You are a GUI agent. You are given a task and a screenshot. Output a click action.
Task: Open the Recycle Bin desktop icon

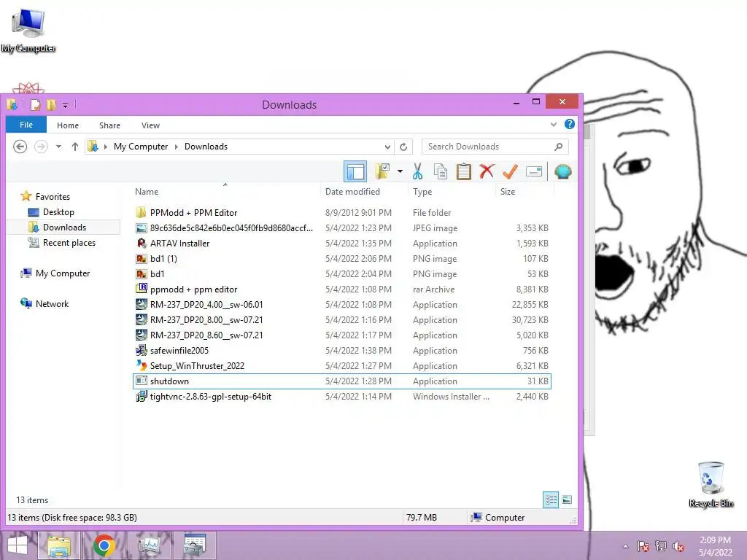click(x=711, y=484)
